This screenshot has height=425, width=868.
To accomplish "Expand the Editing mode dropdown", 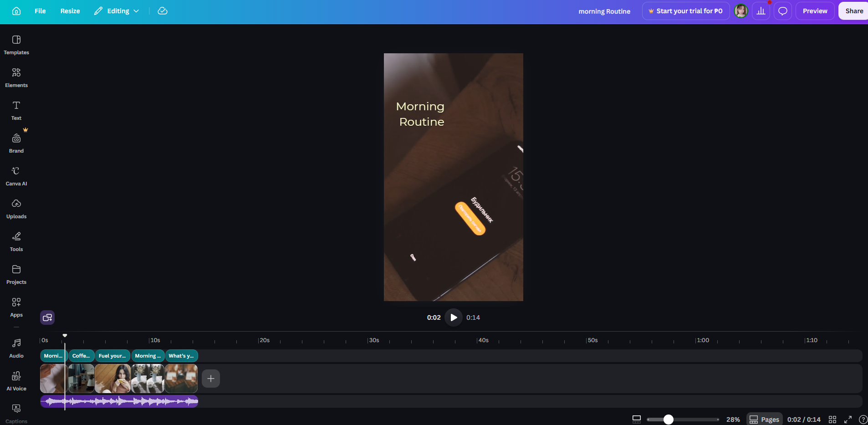I will [x=117, y=11].
